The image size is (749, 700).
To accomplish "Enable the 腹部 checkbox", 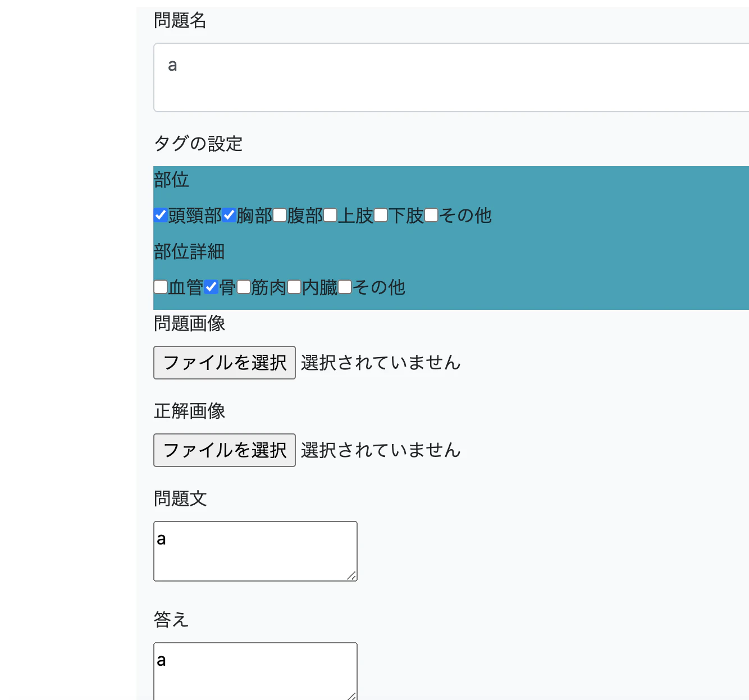I will pos(279,215).
